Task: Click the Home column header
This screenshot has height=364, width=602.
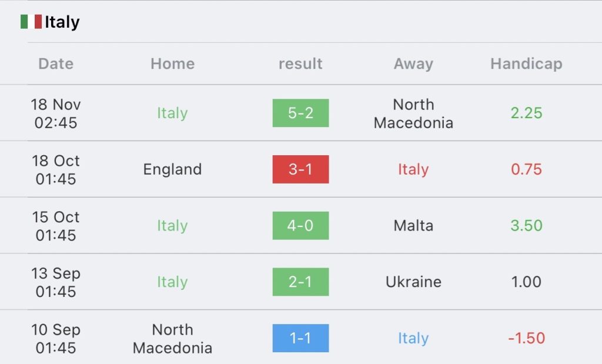Action: coord(173,64)
